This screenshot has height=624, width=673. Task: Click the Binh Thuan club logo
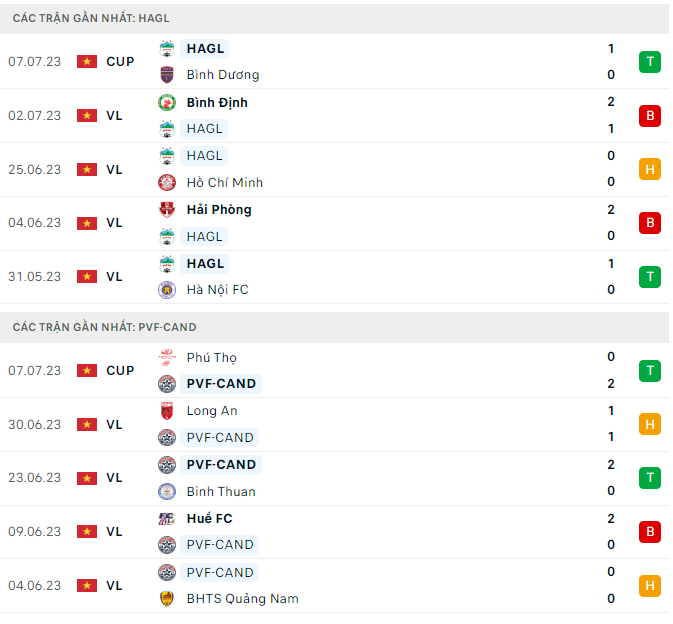(167, 491)
